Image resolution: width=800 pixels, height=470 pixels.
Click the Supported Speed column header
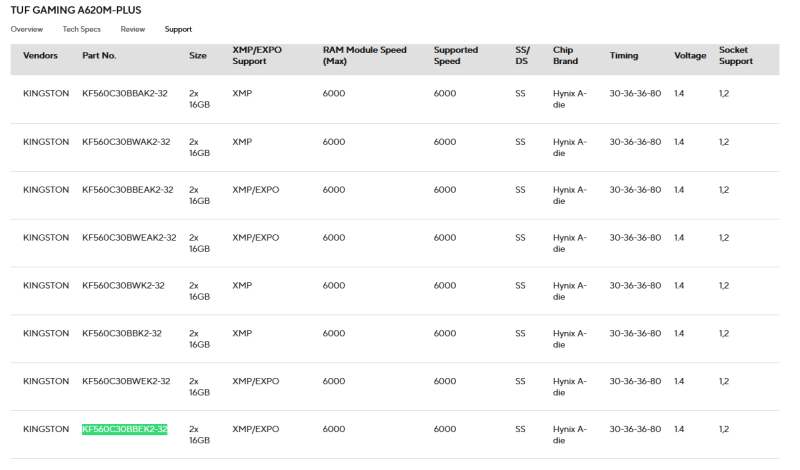coord(456,56)
